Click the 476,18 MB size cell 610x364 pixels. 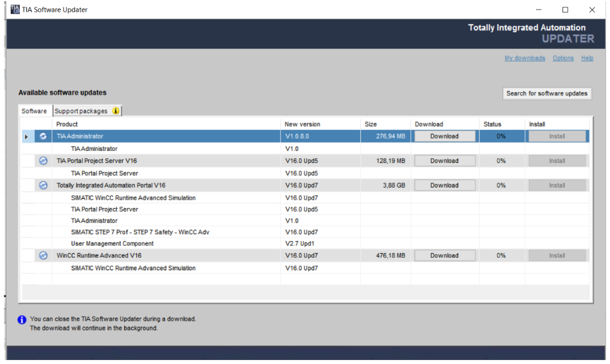386,255
